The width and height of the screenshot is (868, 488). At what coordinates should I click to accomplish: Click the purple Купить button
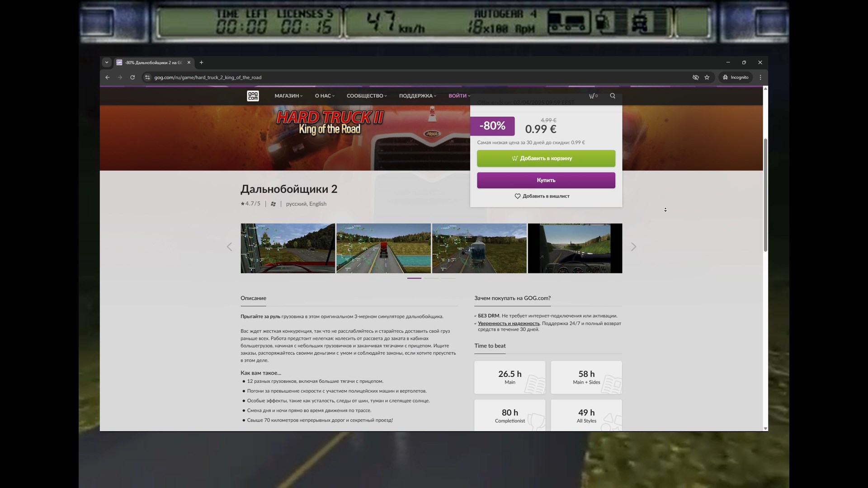pos(546,180)
